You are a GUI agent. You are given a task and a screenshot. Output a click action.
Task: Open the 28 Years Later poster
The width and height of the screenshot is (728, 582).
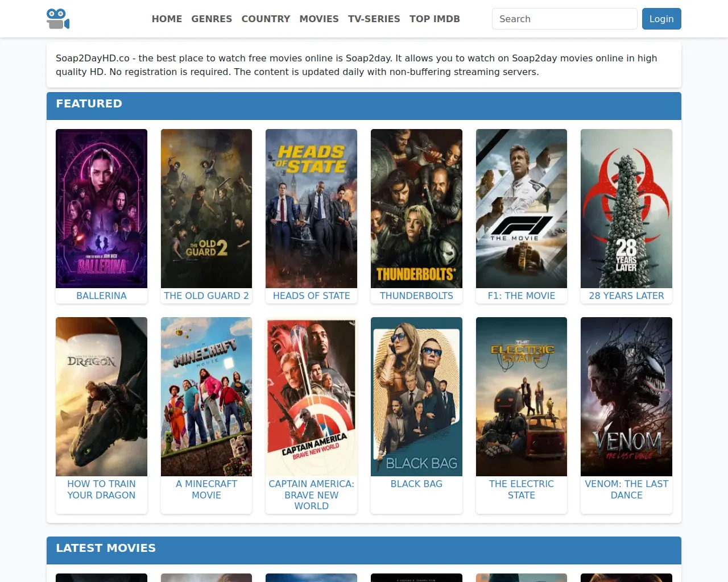(x=626, y=209)
